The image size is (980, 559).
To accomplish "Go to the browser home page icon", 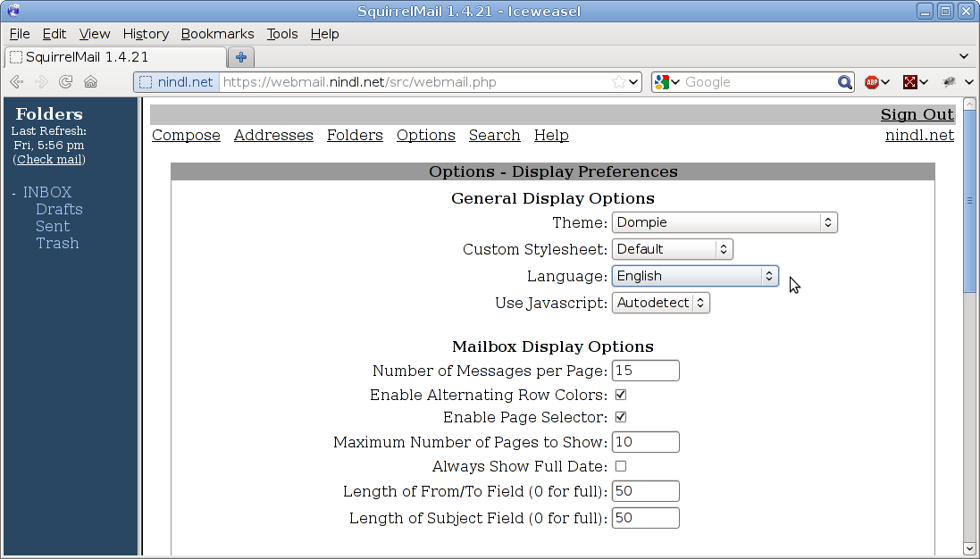I will [90, 82].
